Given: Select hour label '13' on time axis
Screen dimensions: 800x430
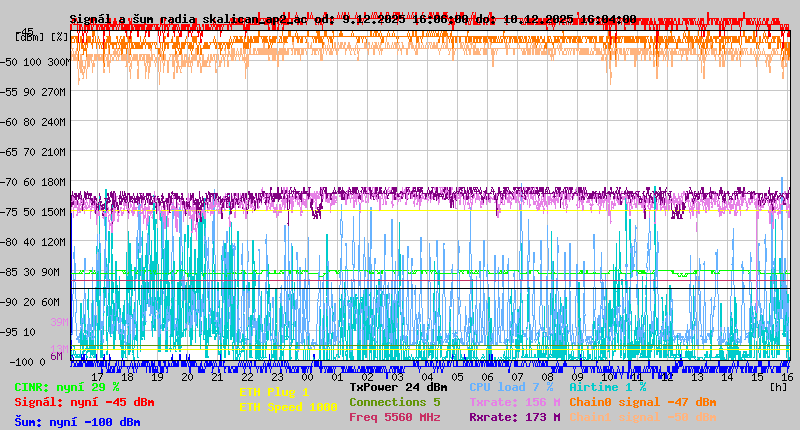Looking at the screenshot, I should pyautogui.click(x=697, y=377).
